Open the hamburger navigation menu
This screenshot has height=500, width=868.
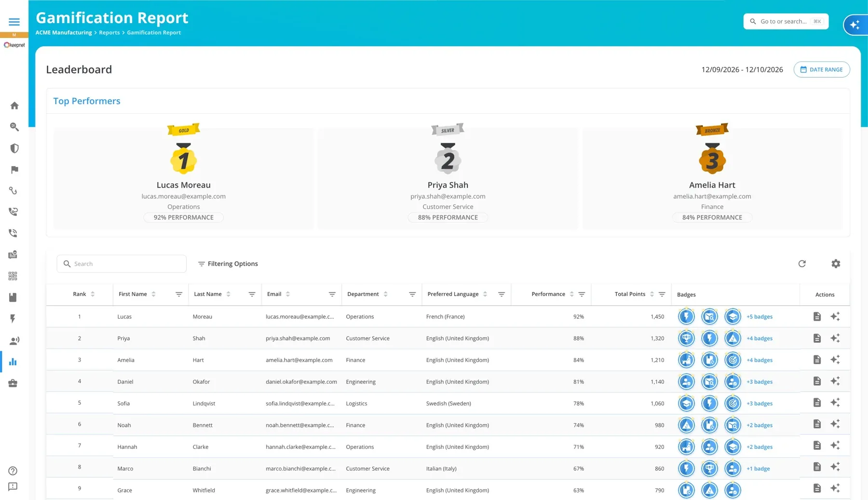(14, 22)
